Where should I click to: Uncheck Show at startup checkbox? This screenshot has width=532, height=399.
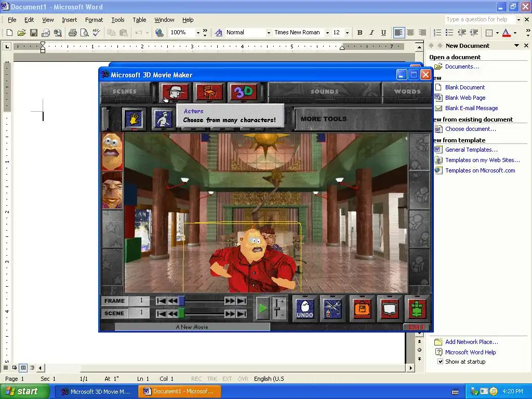click(440, 362)
